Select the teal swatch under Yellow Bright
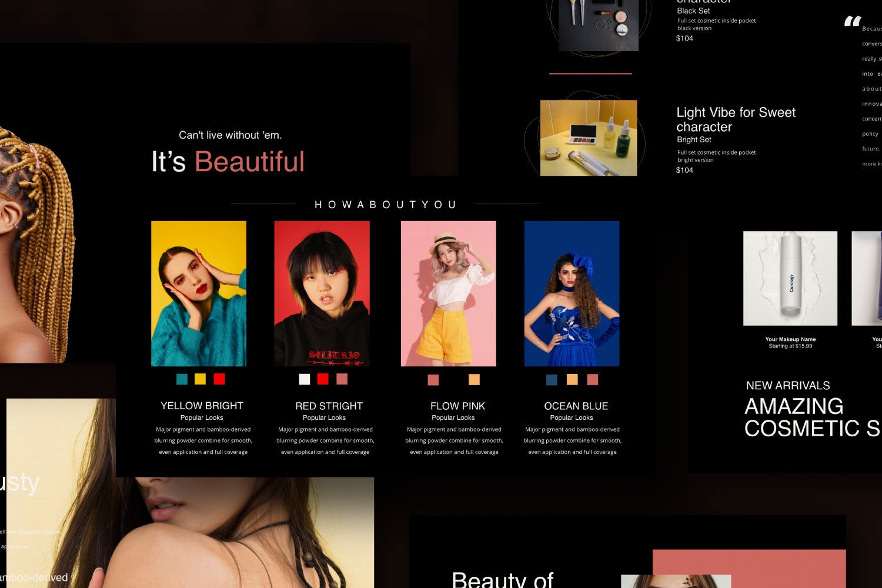882x588 pixels. [182, 379]
